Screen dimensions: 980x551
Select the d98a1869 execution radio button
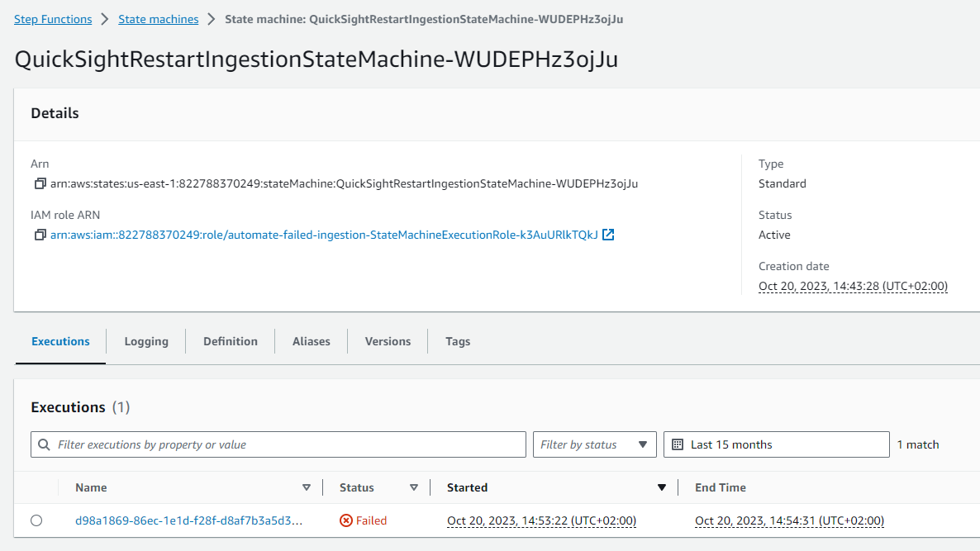click(36, 520)
